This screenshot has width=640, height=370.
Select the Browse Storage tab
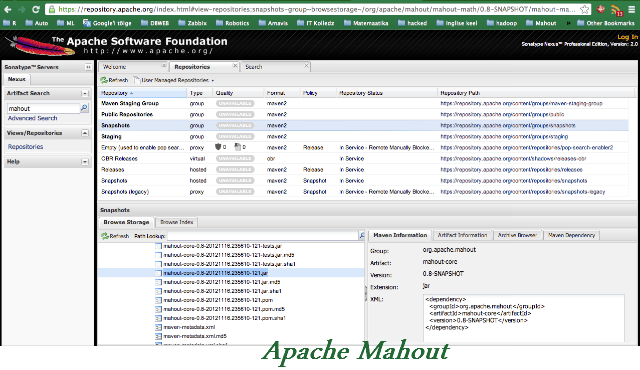(126, 222)
